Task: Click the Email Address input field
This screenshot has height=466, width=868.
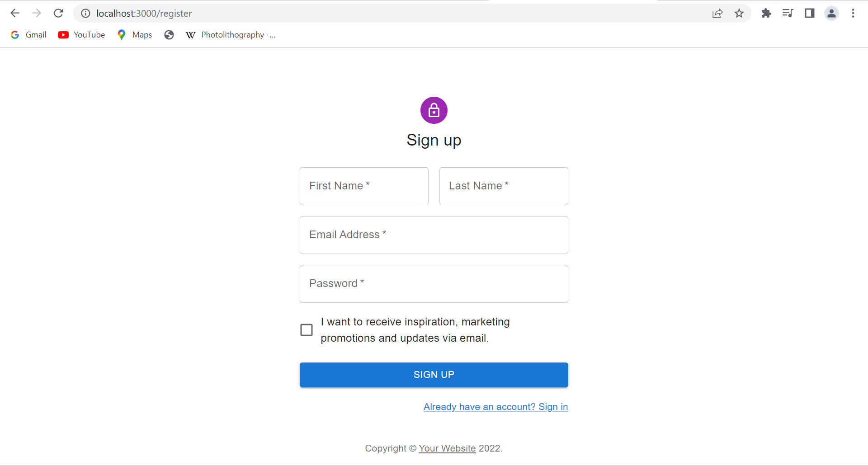Action: [x=434, y=235]
